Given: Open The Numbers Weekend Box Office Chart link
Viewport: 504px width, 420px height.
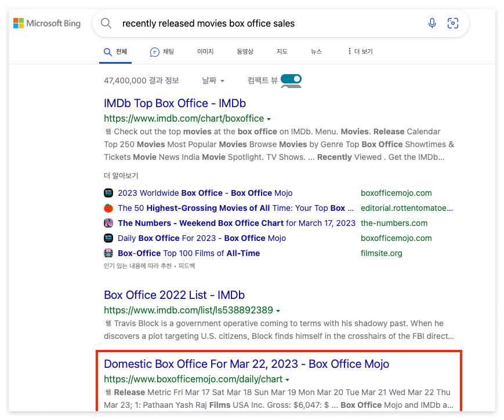Looking at the screenshot, I should click(x=237, y=223).
